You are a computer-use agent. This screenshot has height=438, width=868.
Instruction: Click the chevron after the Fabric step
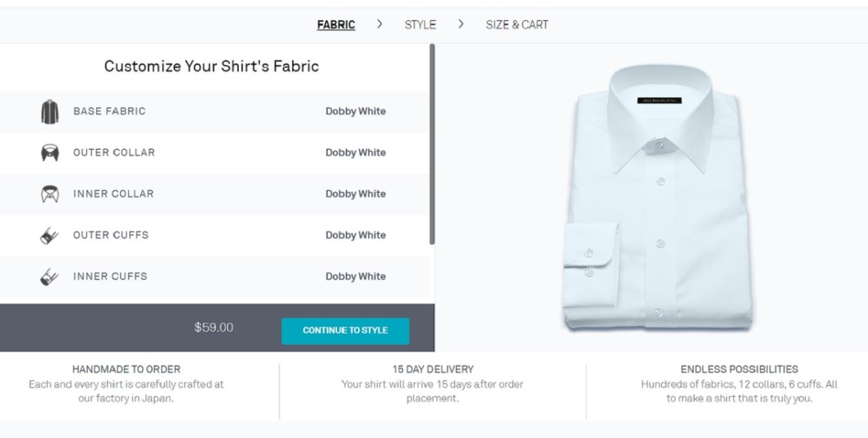point(380,25)
